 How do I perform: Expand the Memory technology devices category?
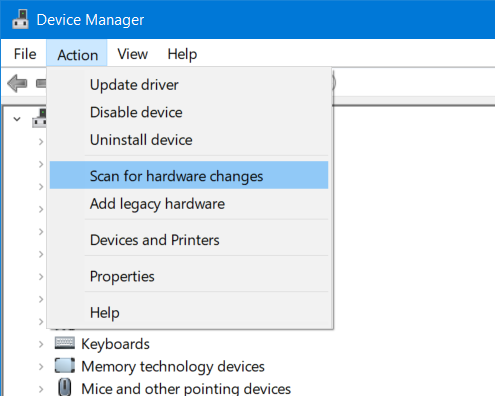(41, 367)
